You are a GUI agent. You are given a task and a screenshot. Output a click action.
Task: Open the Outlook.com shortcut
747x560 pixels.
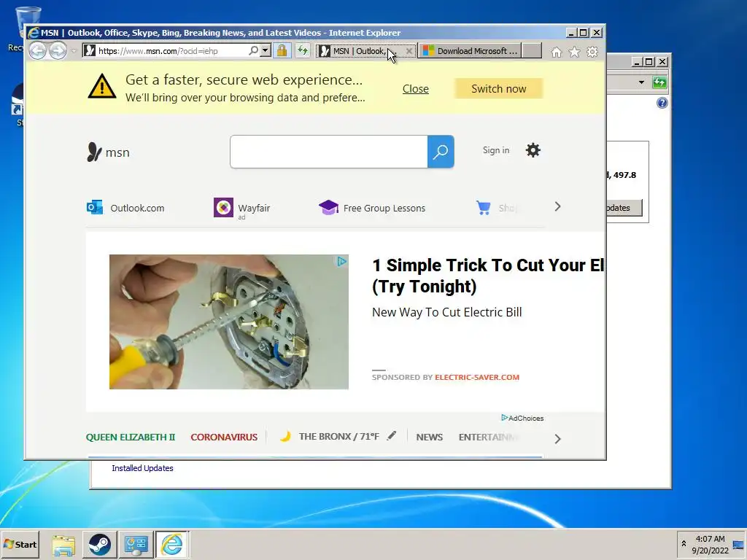point(125,208)
